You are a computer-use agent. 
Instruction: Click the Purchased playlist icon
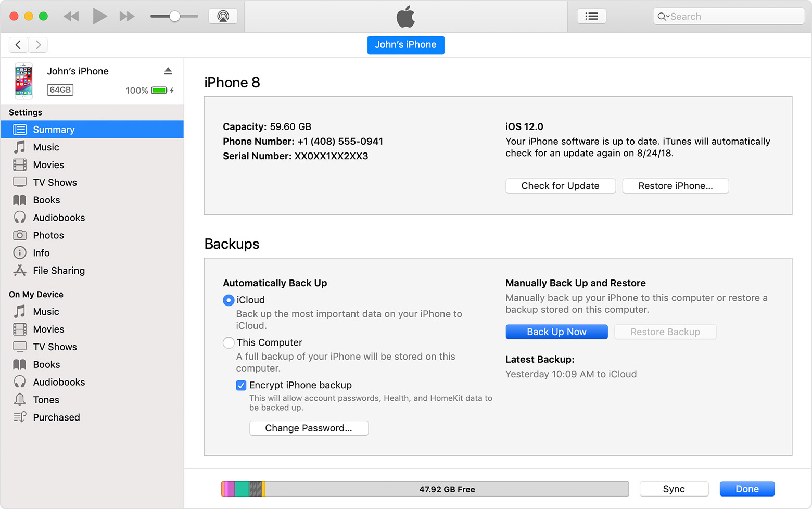[20, 417]
